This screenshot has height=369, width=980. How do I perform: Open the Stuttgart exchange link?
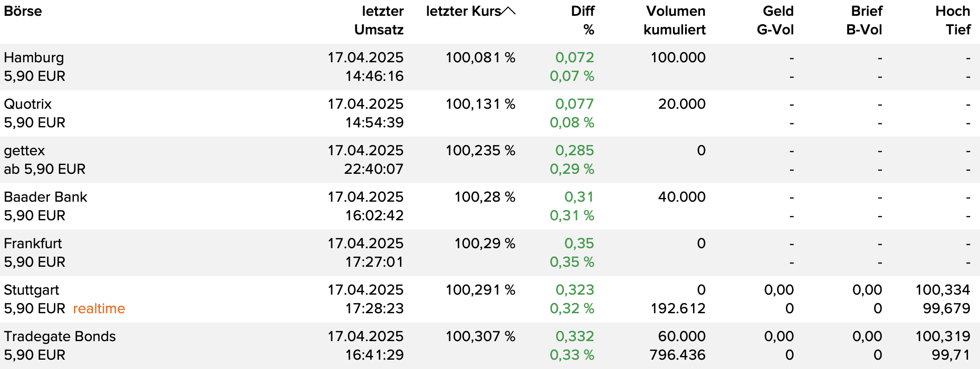click(32, 290)
